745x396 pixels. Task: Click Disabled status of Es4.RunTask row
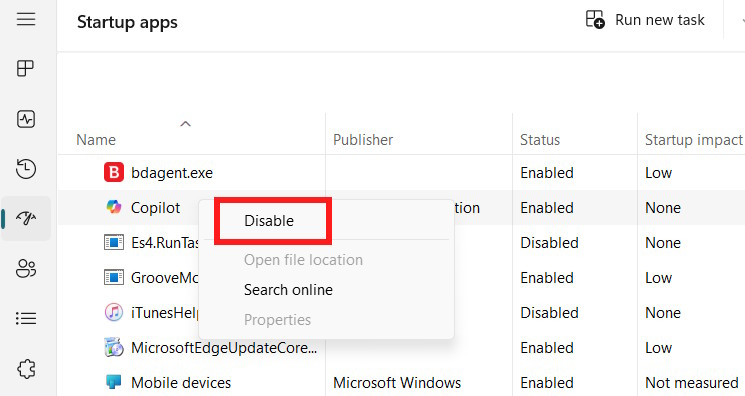click(549, 242)
